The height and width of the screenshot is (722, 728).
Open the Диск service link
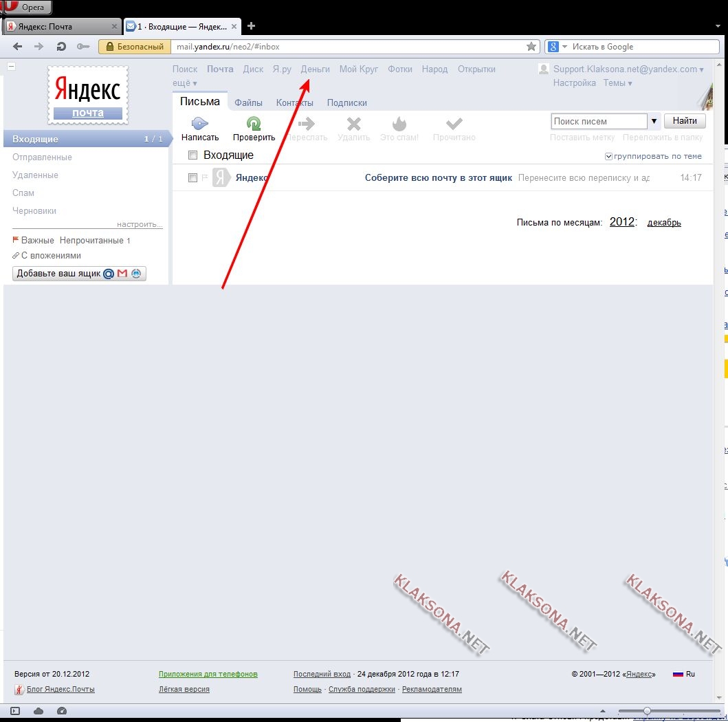[x=253, y=69]
